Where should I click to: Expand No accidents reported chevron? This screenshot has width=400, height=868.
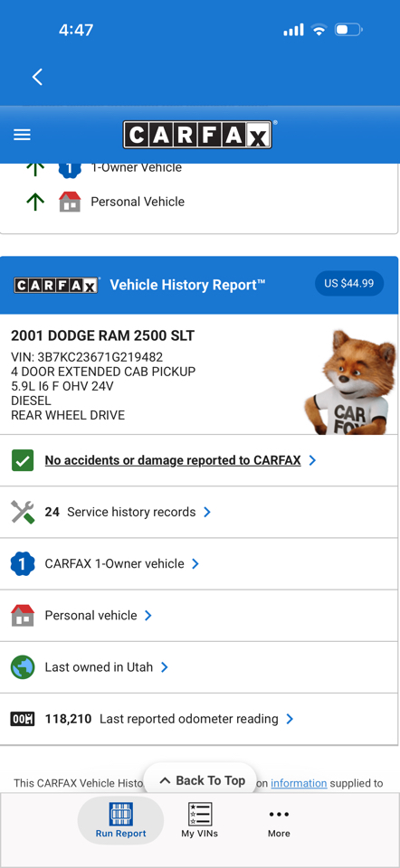pyautogui.click(x=312, y=460)
